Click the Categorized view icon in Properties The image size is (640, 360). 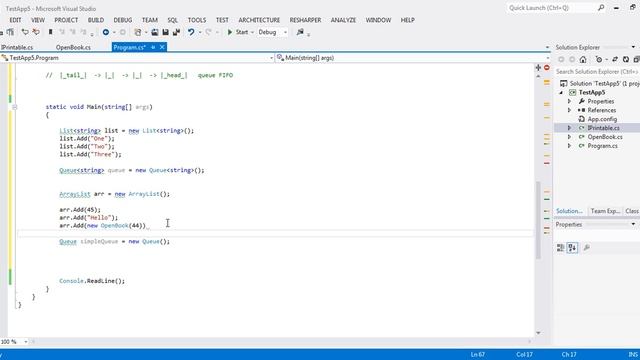[x=561, y=248]
